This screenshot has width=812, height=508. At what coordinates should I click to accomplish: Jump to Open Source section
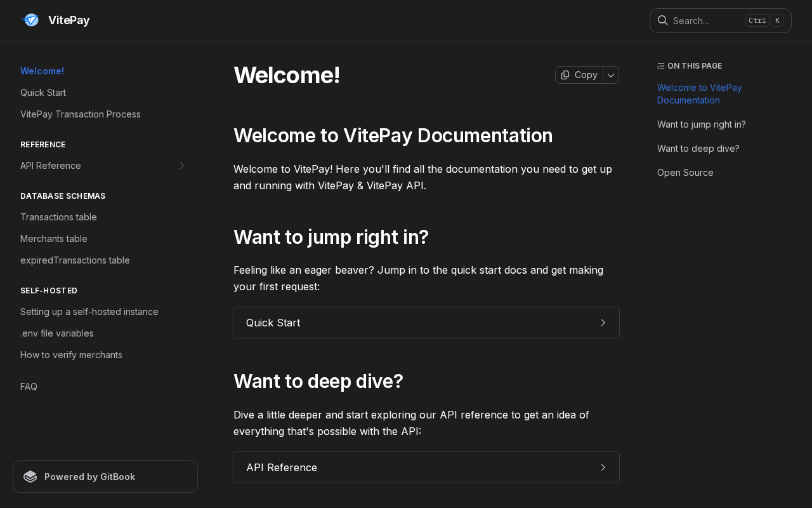685,173
